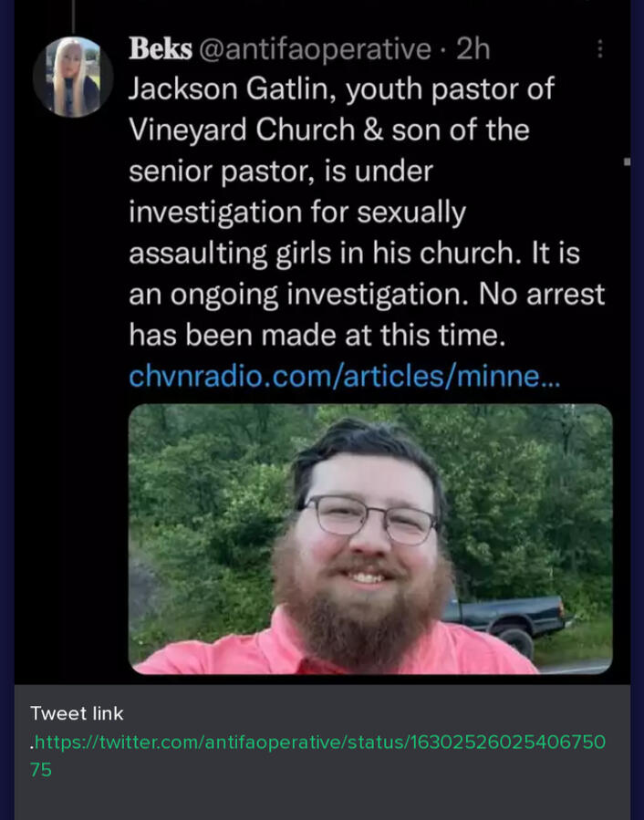Click the glasses in the attached photo

(369, 516)
